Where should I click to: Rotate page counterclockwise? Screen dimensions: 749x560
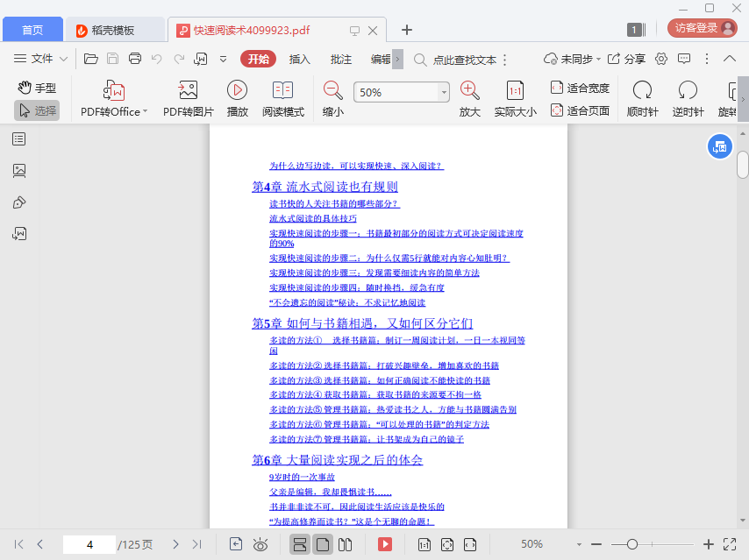point(688,99)
